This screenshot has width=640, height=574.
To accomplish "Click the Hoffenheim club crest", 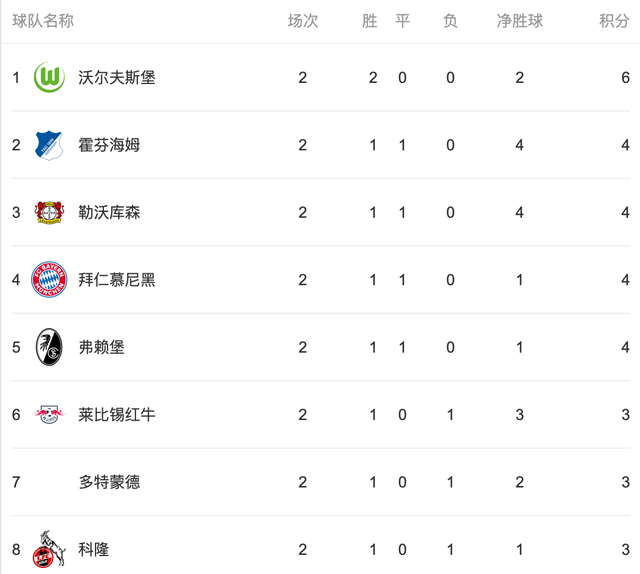I will (x=49, y=145).
